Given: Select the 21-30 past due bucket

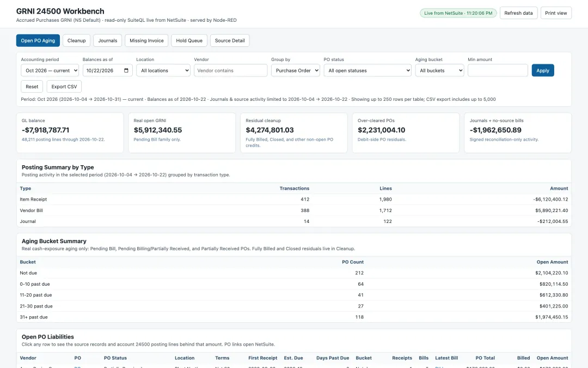Looking at the screenshot, I should tap(294, 306).
